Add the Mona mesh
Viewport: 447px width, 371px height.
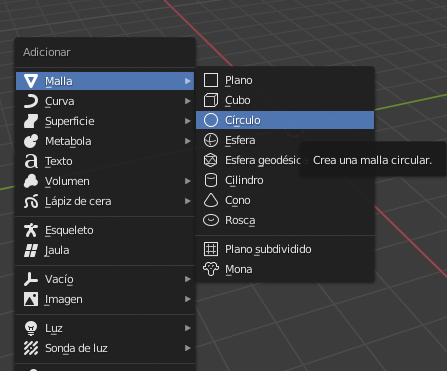(x=285, y=269)
